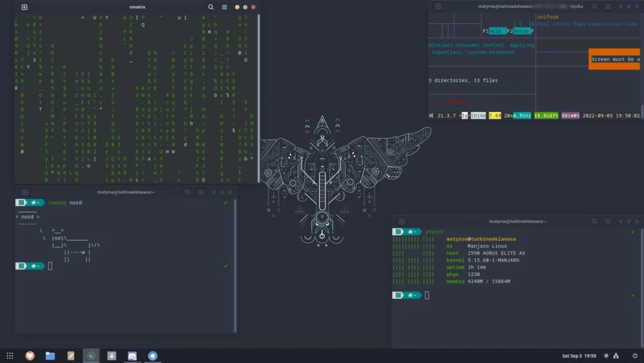Select the terminal icon in the taskbar
The width and height of the screenshot is (644, 363).
click(x=90, y=355)
